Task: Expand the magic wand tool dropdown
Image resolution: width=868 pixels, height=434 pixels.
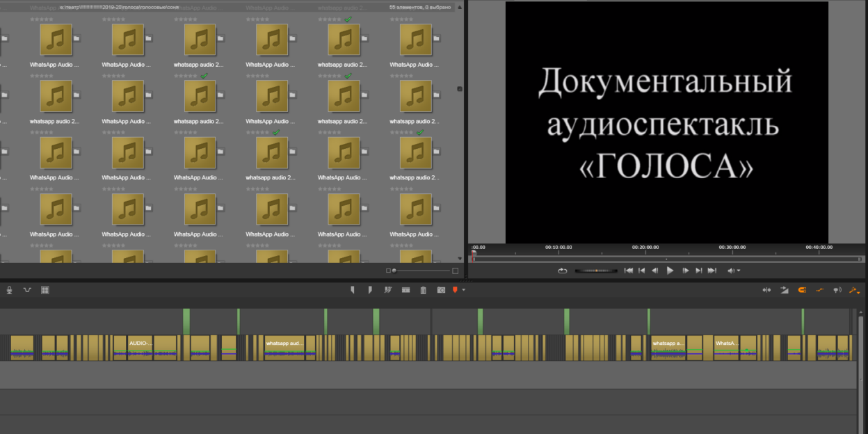Action: tap(860, 293)
